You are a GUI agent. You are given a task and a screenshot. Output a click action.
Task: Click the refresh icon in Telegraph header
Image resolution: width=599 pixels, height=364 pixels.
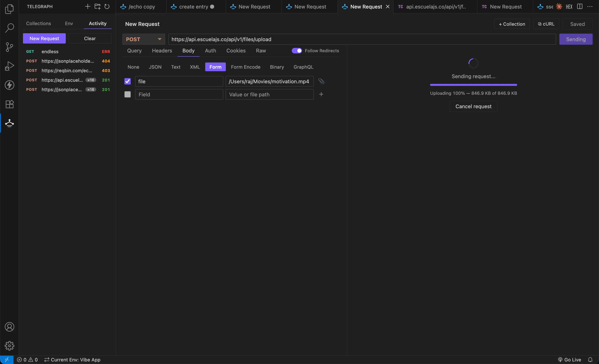(107, 7)
